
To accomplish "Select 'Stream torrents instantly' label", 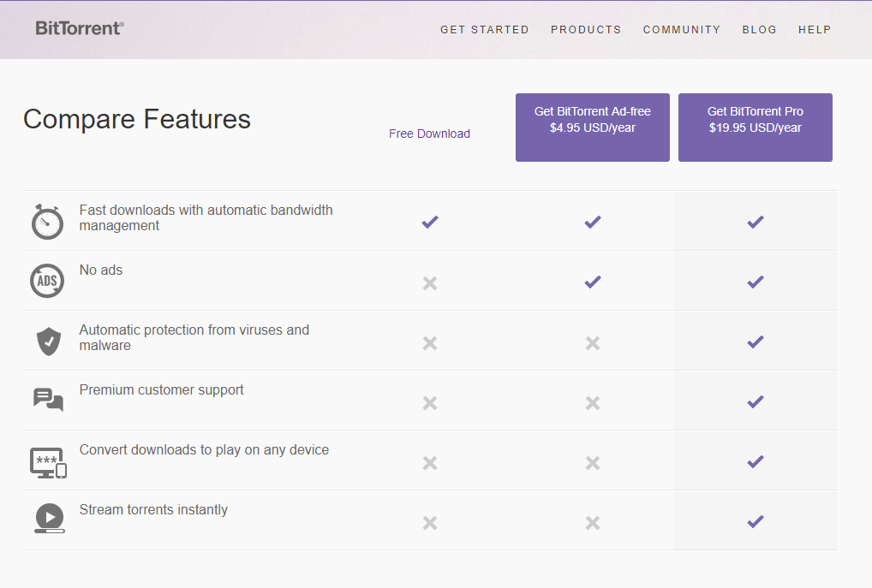I will [153, 509].
